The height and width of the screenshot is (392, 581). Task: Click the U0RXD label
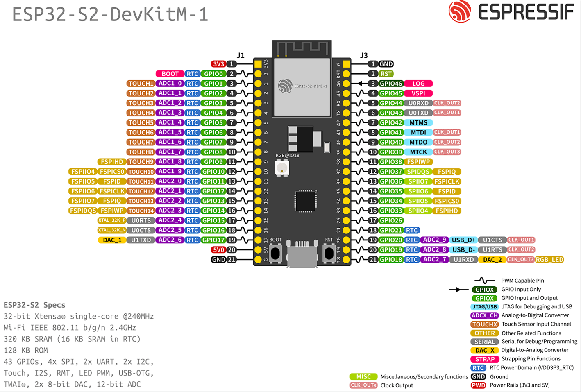418,103
